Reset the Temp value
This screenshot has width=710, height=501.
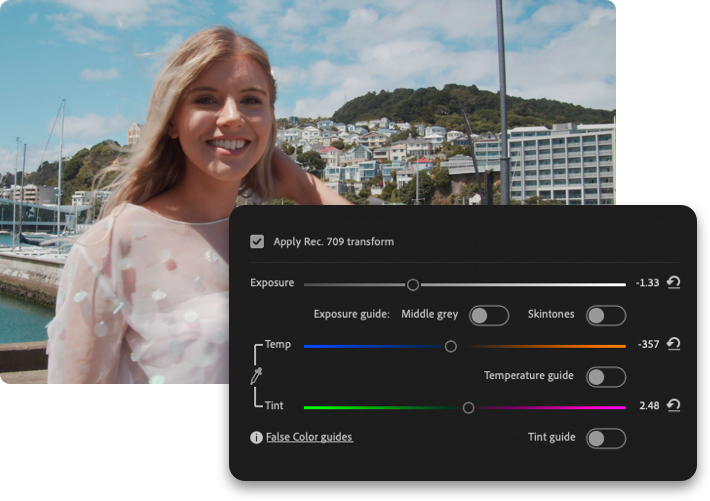(x=673, y=345)
